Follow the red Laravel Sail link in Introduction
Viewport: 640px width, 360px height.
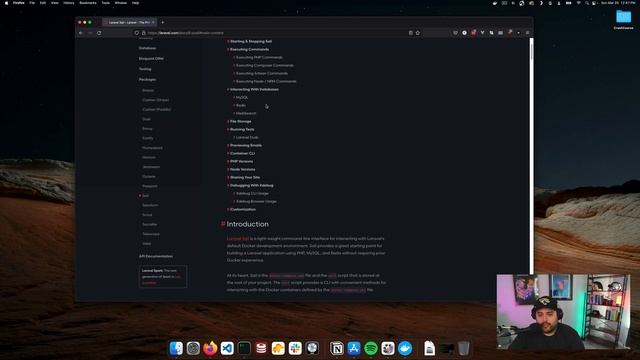[x=238, y=238]
